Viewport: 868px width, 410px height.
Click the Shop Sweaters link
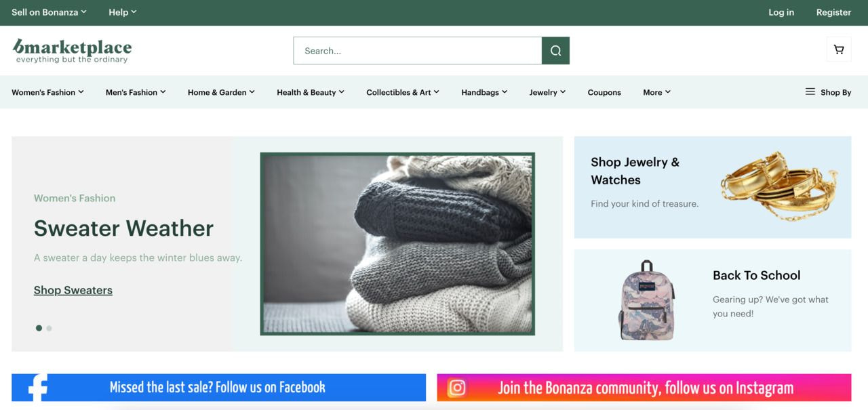(x=73, y=289)
